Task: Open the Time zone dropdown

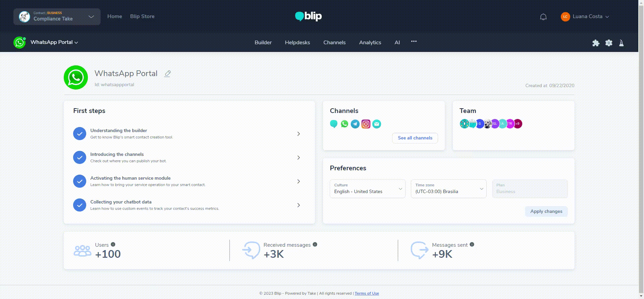Action: click(449, 189)
